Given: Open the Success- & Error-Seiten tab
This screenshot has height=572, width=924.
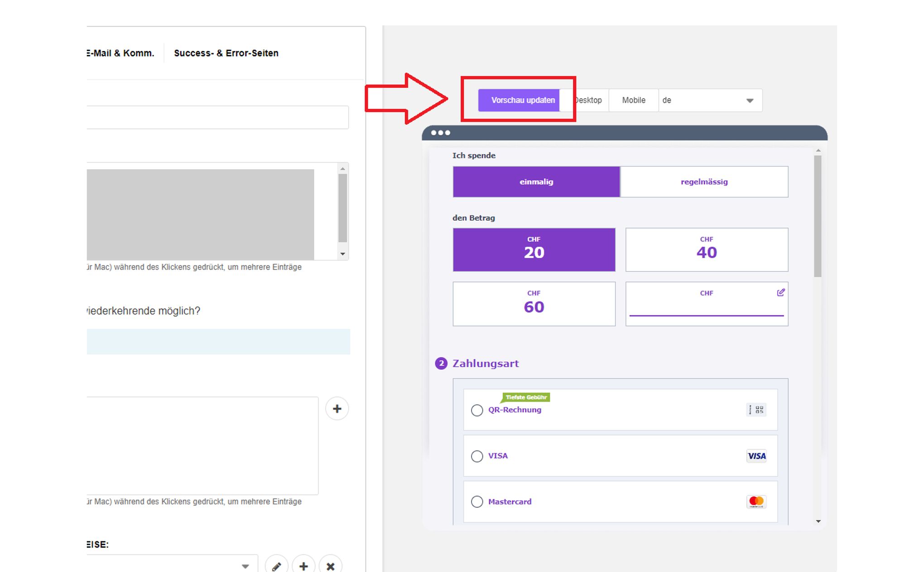Looking at the screenshot, I should (226, 53).
